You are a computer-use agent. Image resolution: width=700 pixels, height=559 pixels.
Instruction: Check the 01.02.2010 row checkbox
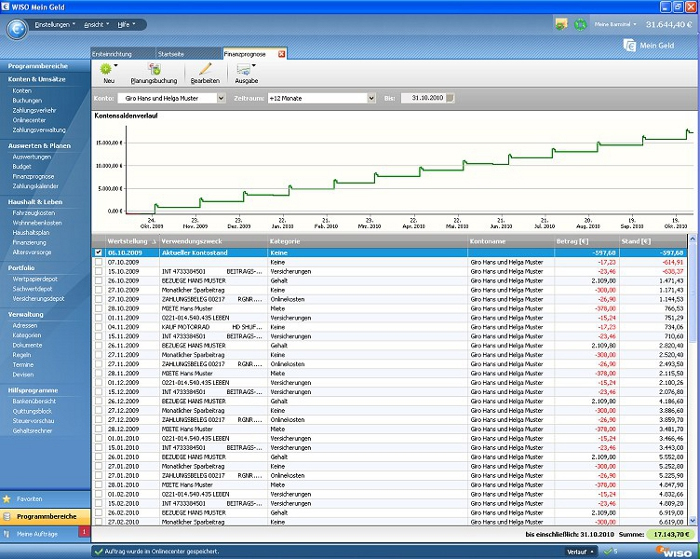click(x=98, y=494)
